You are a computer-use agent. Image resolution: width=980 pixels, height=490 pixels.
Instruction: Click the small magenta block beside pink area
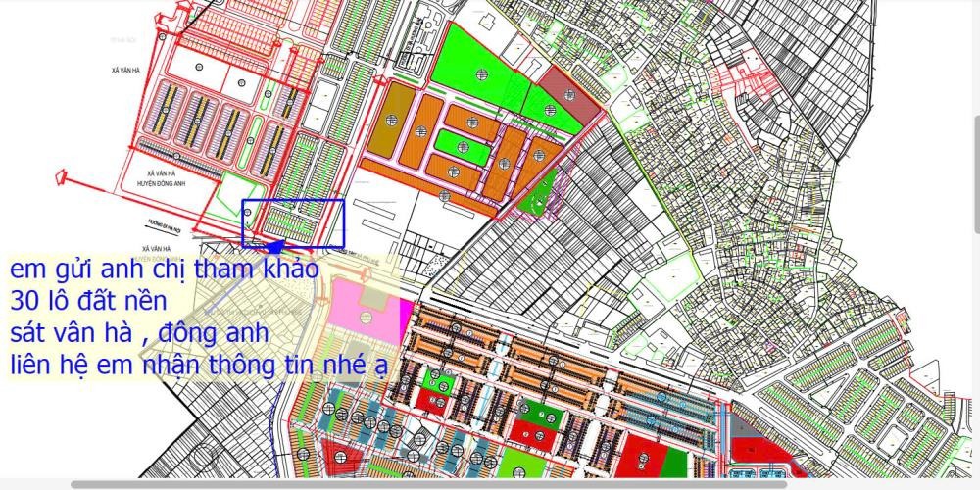[x=406, y=316]
